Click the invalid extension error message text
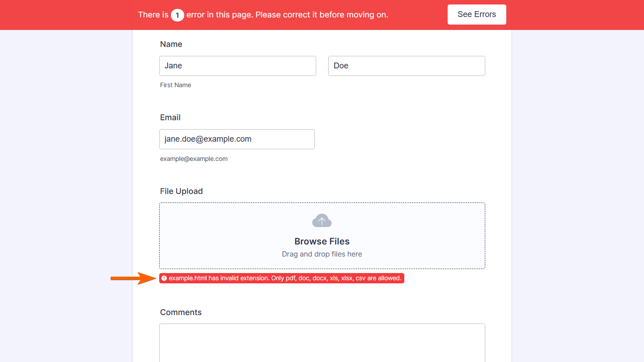 coord(285,278)
